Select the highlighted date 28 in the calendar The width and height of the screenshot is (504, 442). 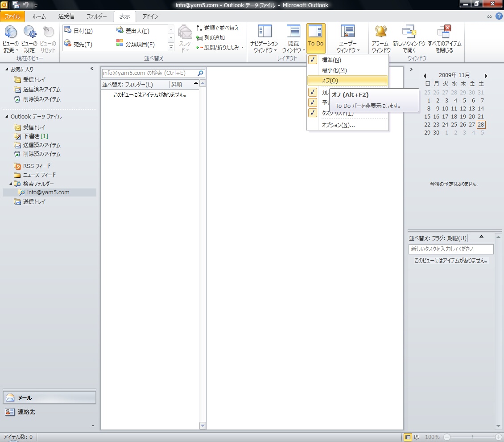(481, 125)
